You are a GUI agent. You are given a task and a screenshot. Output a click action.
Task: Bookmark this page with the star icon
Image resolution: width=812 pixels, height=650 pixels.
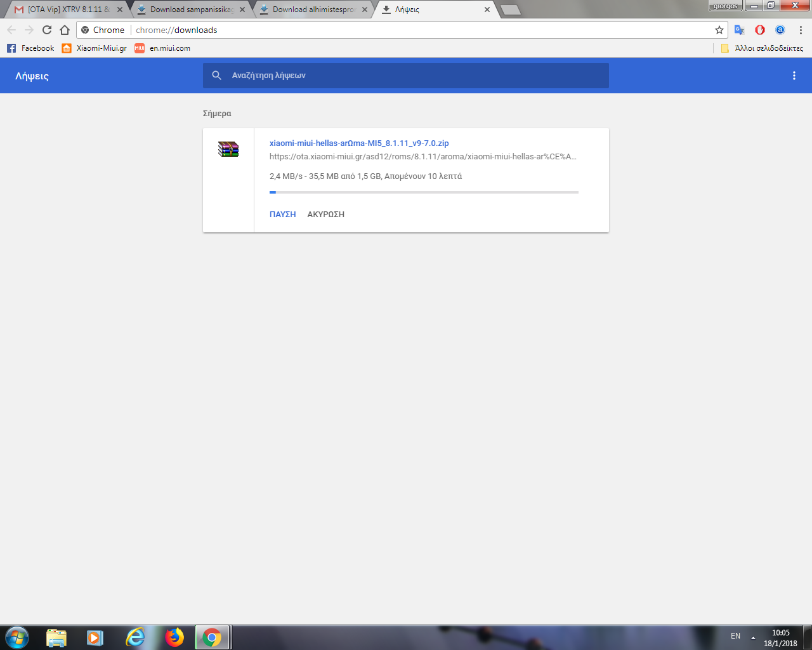coord(719,30)
